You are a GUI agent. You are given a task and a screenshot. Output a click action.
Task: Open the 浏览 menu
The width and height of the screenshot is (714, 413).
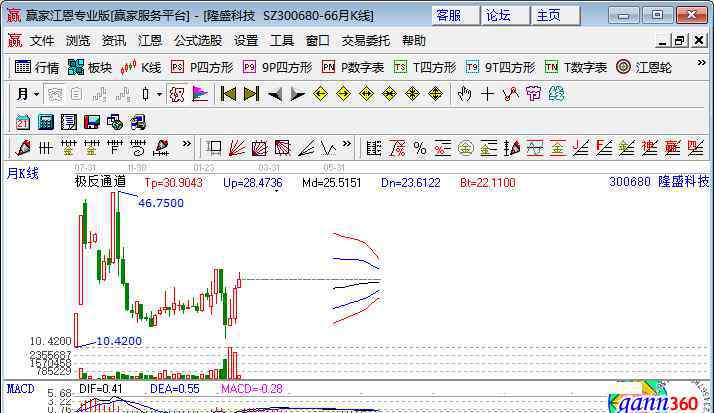(x=78, y=41)
